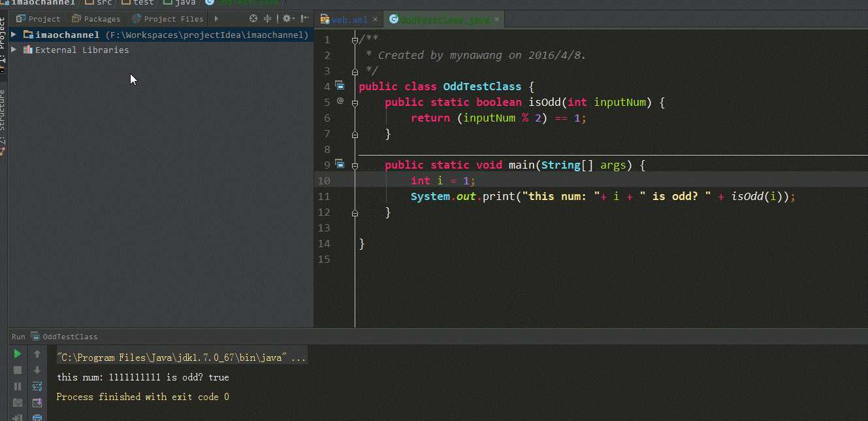Hide the Project panel using the hide icon
Viewport: 868px width, 421px height.
pos(304,19)
